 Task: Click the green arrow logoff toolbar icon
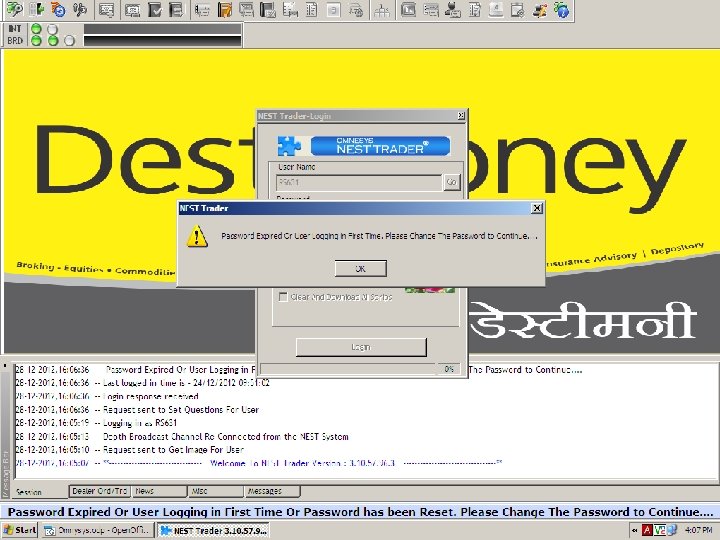tap(36, 9)
